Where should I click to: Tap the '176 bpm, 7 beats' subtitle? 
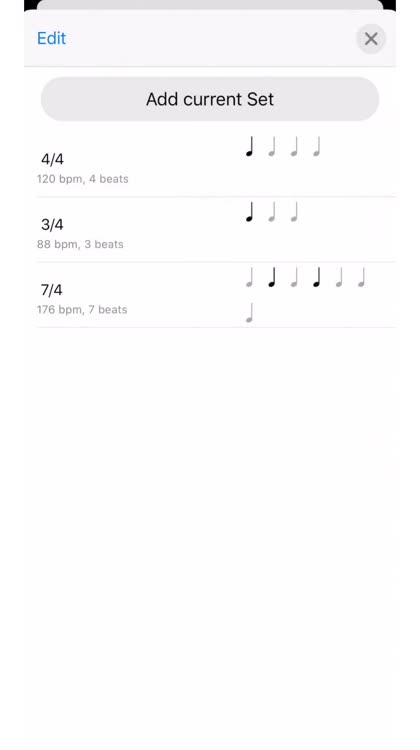click(x=82, y=309)
